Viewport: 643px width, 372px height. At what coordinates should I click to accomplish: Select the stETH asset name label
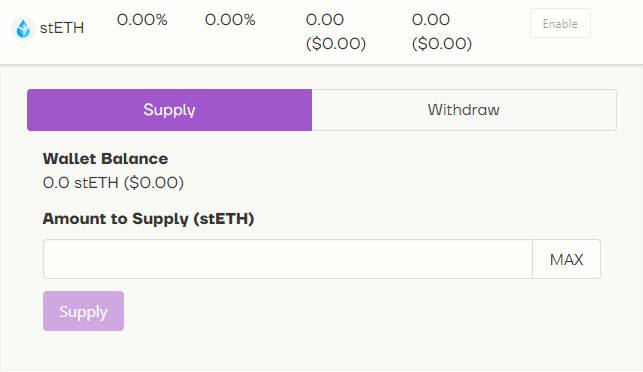(x=62, y=28)
